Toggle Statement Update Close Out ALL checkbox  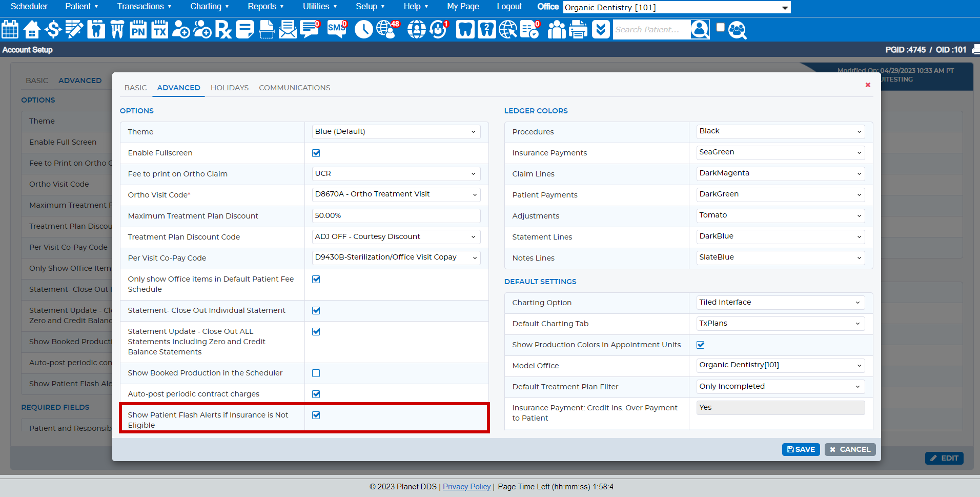point(316,331)
